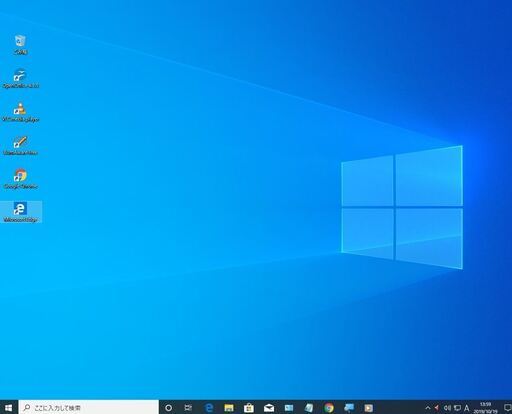
Task: Open the Windows Start menu
Action: [x=9, y=408]
